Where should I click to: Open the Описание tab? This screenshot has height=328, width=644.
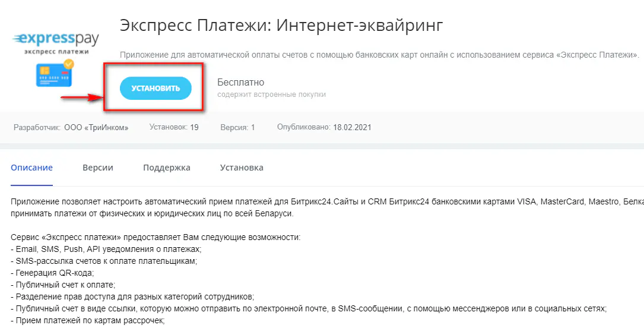(31, 168)
